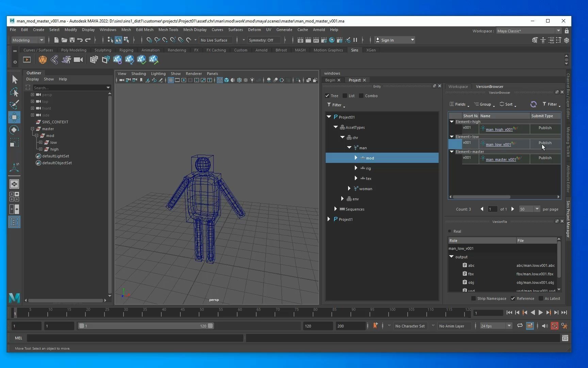Click the Paint selection tool
This screenshot has width=588, height=368.
(14, 105)
